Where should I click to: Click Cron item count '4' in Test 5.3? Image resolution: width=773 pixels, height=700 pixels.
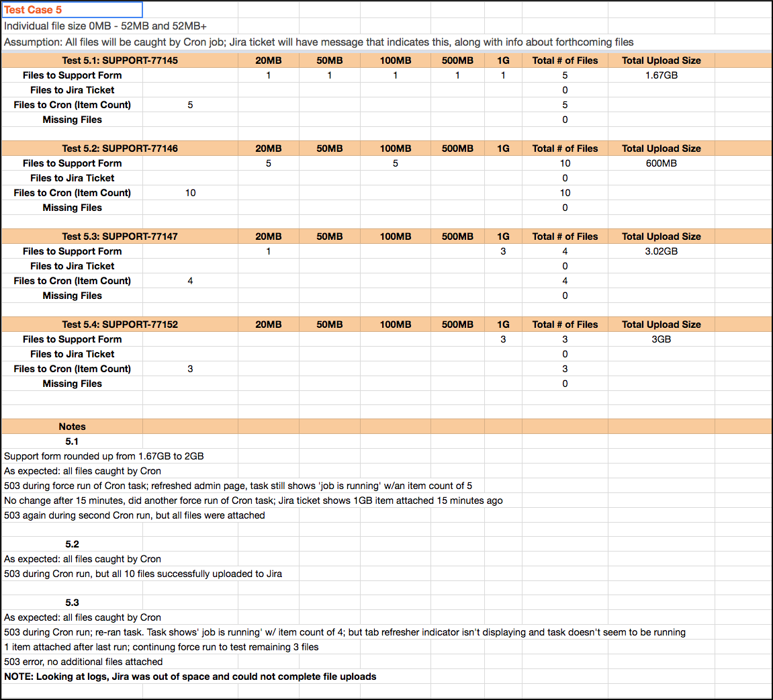click(x=190, y=281)
